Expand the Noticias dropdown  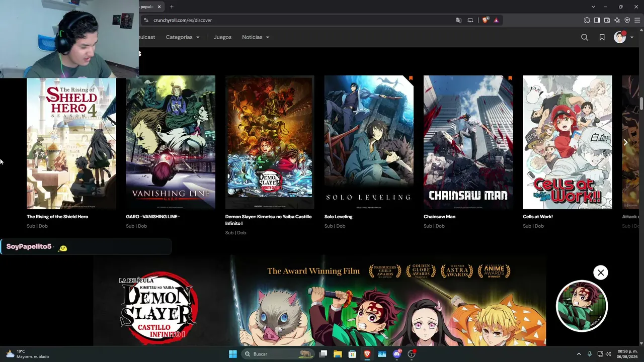click(256, 37)
